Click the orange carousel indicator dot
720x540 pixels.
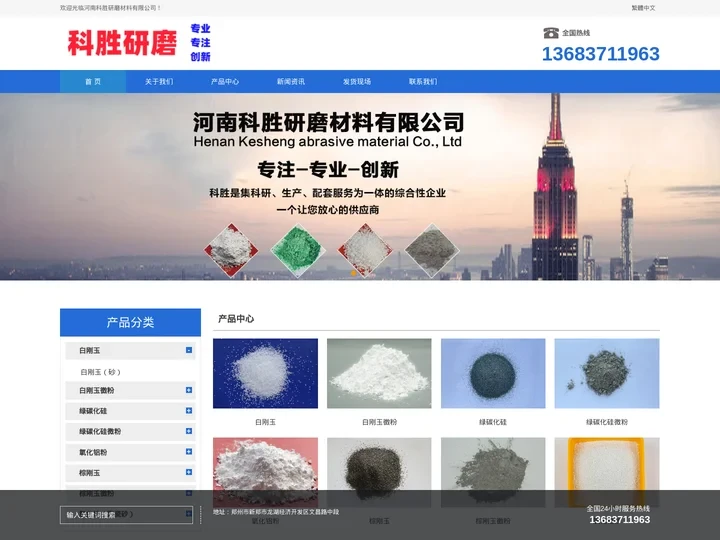click(354, 273)
